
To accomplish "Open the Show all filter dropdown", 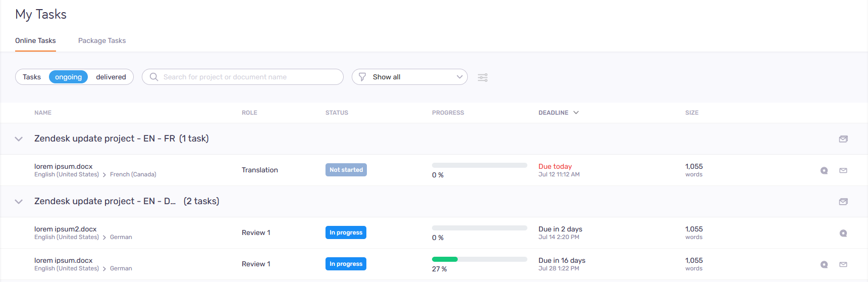I will pyautogui.click(x=409, y=77).
